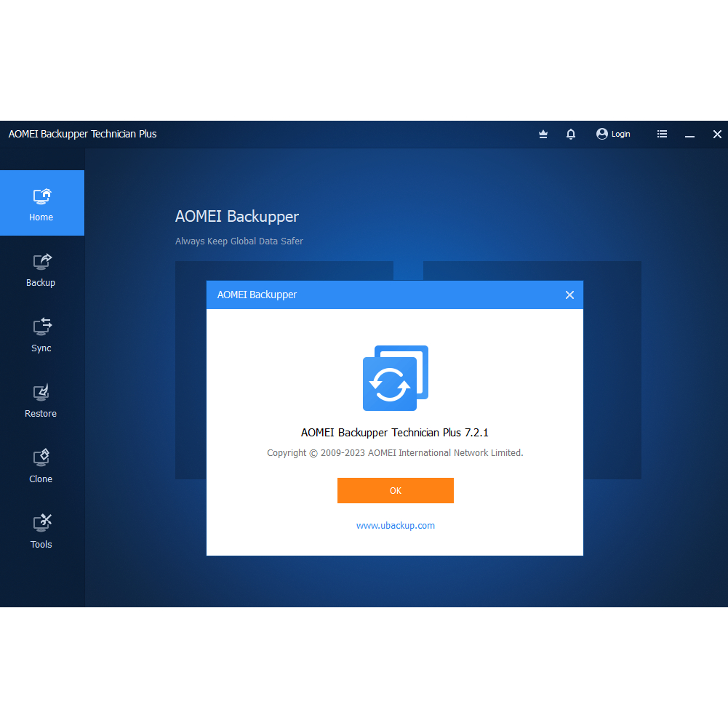728x728 pixels.
Task: Open the notifications bell
Action: click(571, 134)
